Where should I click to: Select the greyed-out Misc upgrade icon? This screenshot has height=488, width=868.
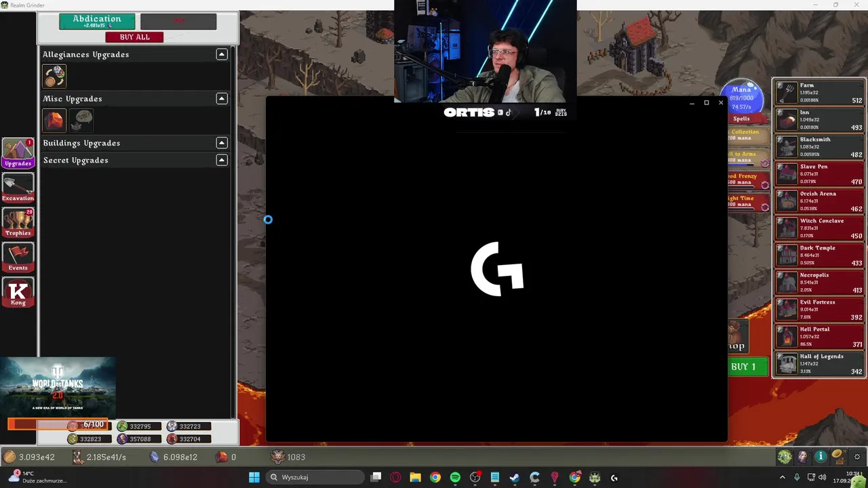pos(83,120)
